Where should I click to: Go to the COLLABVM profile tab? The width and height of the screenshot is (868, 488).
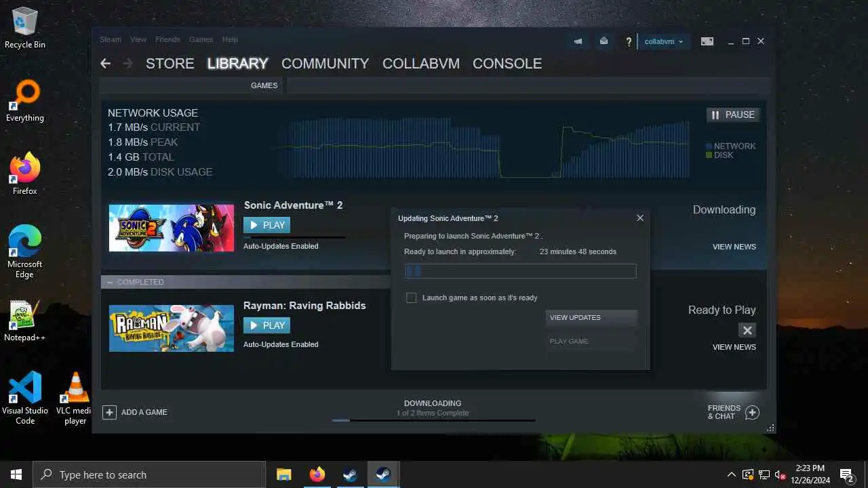coord(420,64)
